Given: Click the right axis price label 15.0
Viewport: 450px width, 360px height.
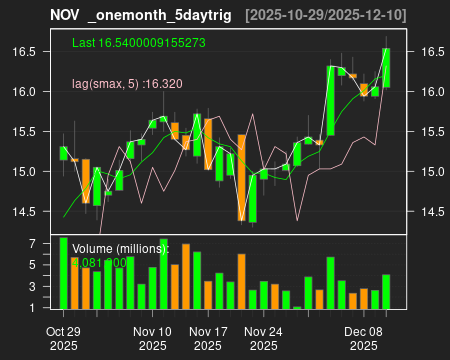Looking at the screenshot, I should click(433, 172).
